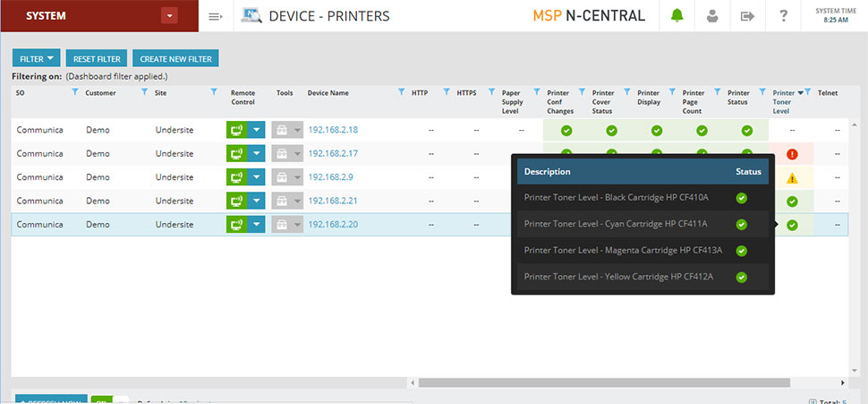The image size is (868, 404).
Task: Click the Printer Conf Changes status for 192.168.2.18
Action: (566, 131)
